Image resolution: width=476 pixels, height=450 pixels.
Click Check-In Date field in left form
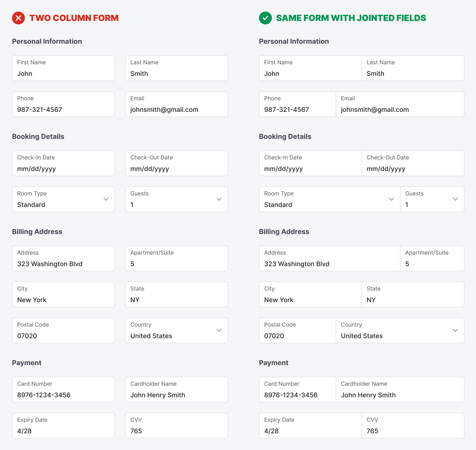(63, 163)
